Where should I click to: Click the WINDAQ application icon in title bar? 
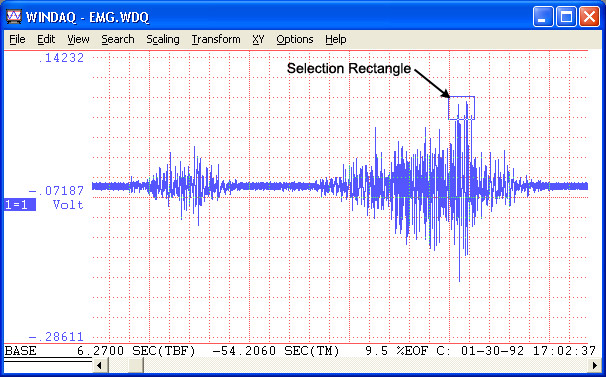[14, 17]
